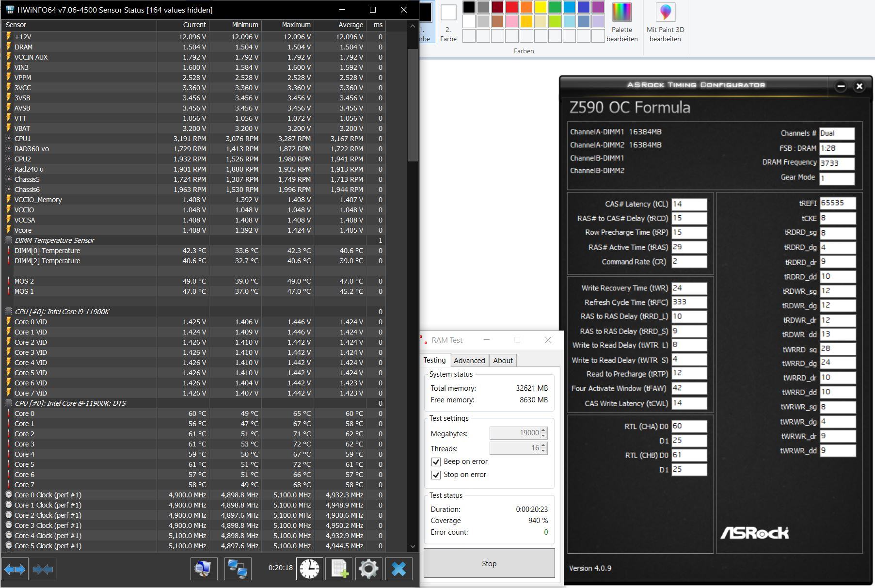Click DRAM Frequency field 3733

tap(837, 163)
